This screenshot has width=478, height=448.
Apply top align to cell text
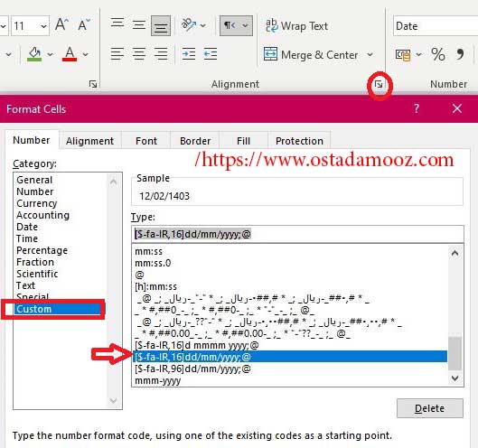(x=117, y=24)
